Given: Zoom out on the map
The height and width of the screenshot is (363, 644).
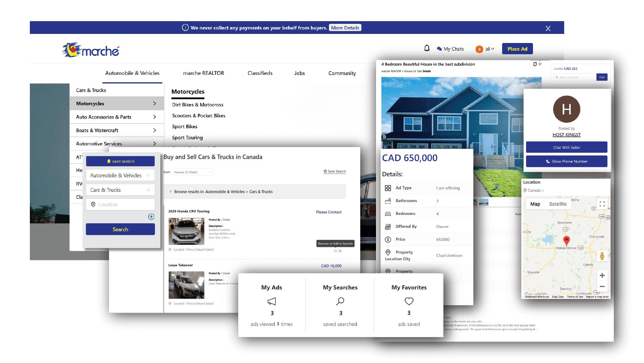Looking at the screenshot, I should (602, 286).
